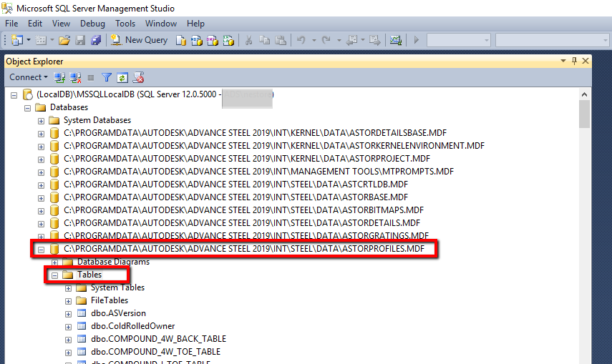Screen dimensions: 612x364
Task: Open the Help menu
Action: click(195, 24)
